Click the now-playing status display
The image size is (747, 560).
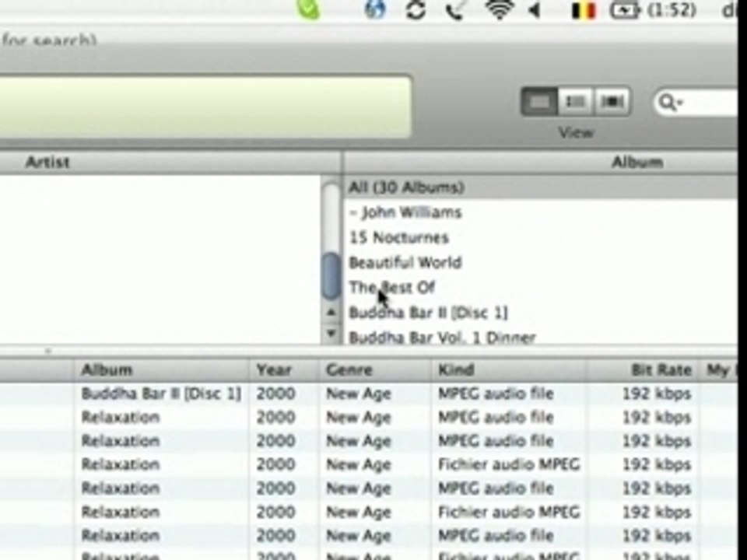coord(205,107)
